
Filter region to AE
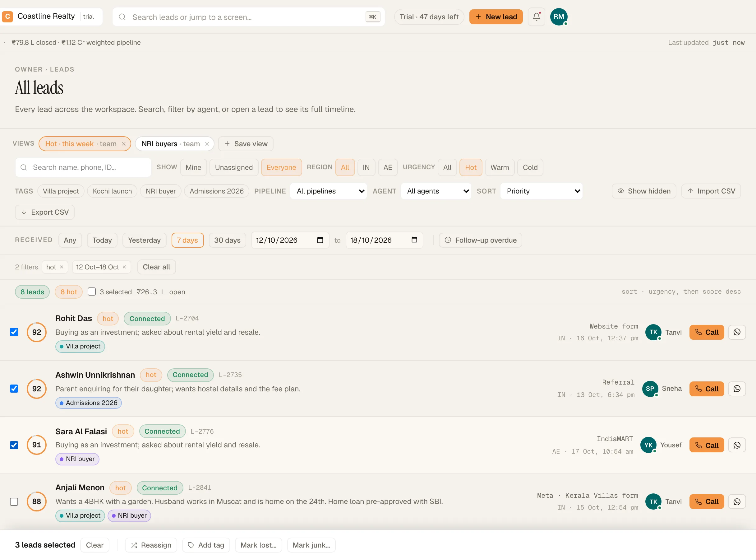388,167
